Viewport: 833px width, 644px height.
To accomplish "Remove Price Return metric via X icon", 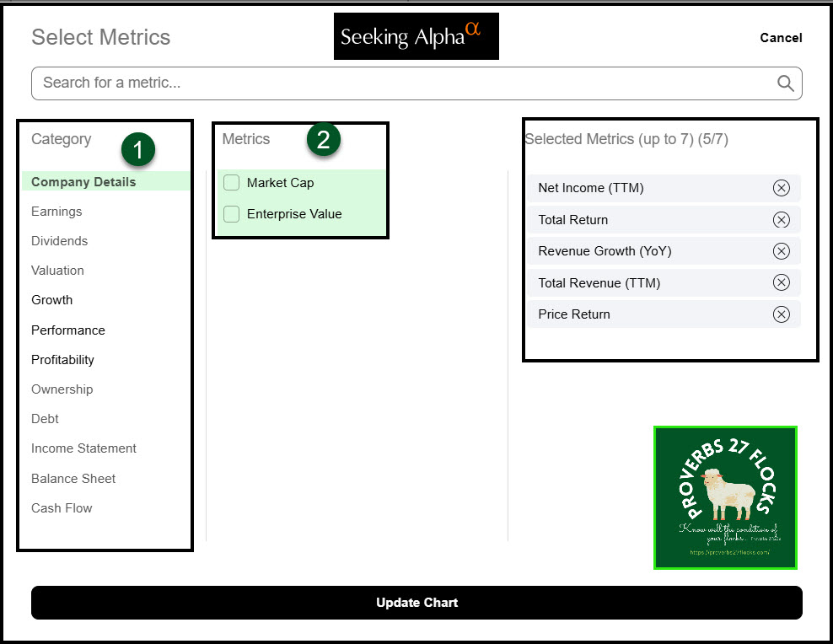I will coord(781,314).
